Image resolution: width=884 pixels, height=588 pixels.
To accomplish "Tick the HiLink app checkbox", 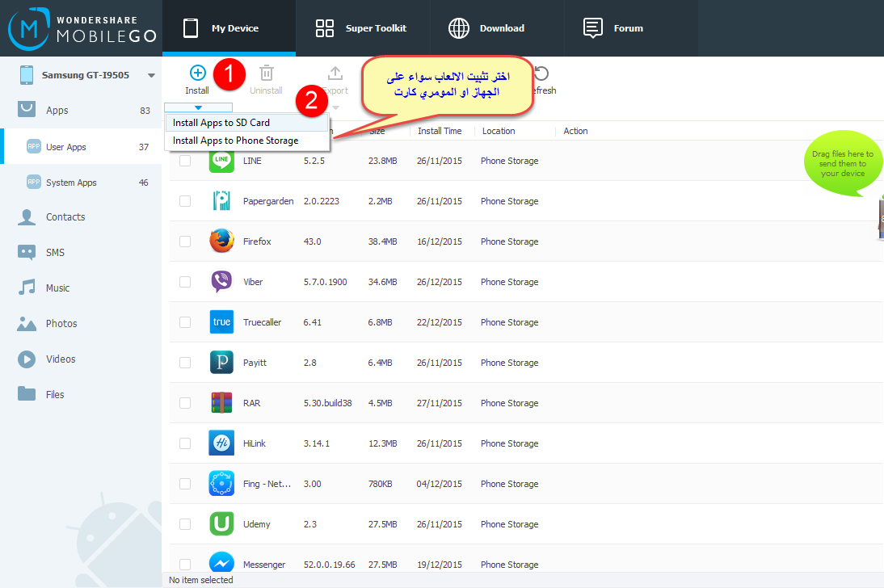I will point(185,443).
